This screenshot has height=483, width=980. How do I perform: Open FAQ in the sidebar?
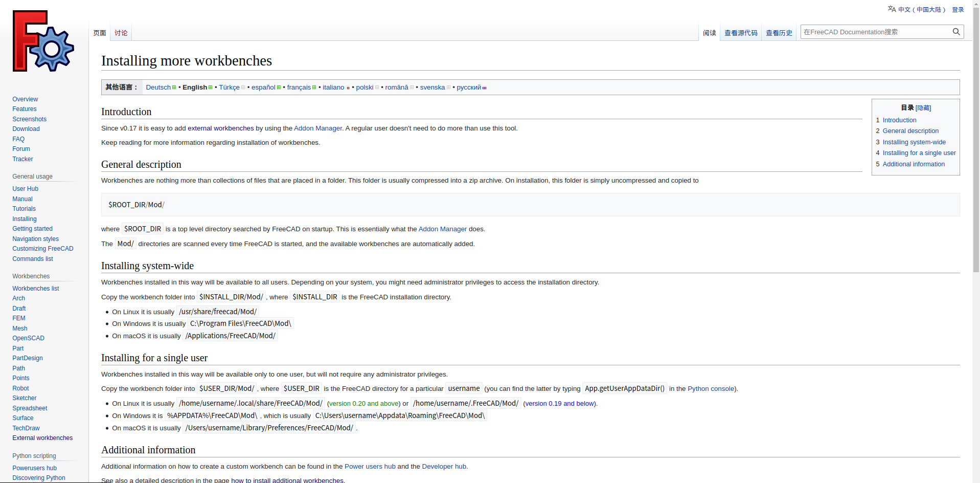click(x=18, y=139)
